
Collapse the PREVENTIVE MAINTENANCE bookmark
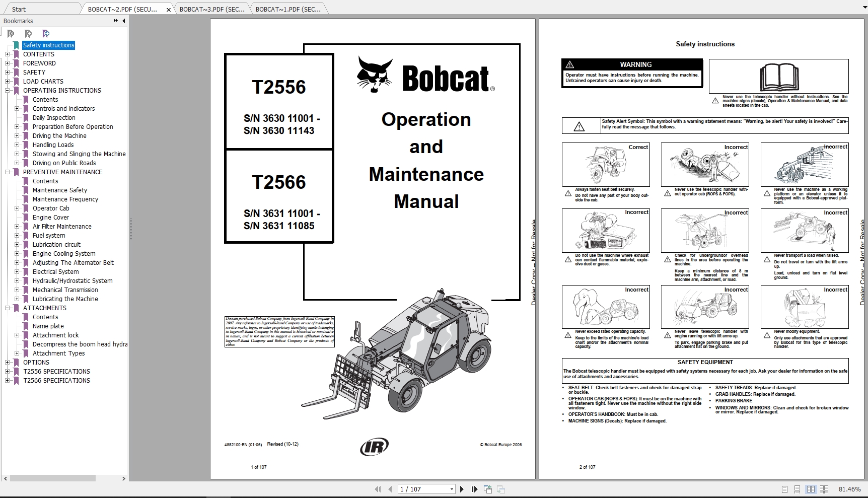pyautogui.click(x=7, y=172)
